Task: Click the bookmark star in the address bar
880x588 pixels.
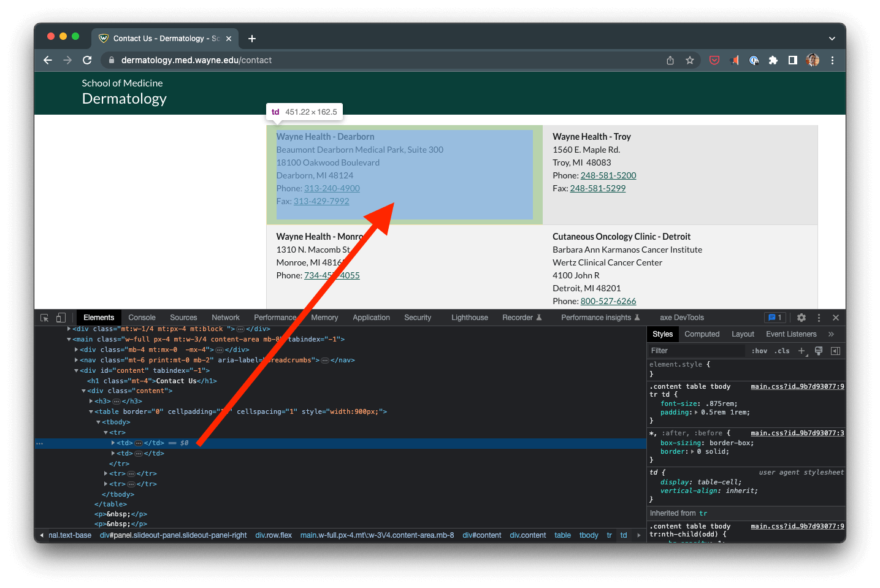Action: (690, 60)
